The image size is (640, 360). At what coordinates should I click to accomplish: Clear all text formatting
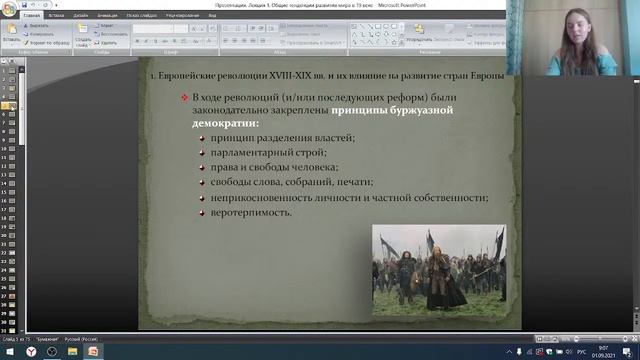212,29
